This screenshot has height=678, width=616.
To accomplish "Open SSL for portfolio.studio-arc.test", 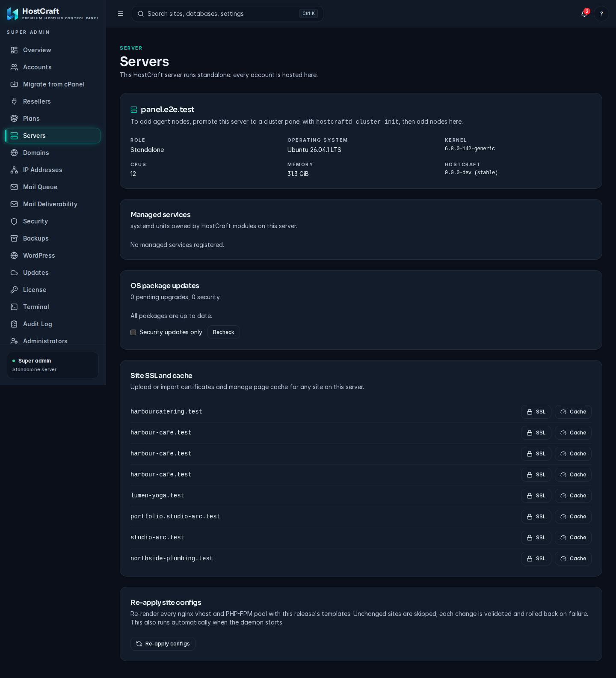I will tap(536, 517).
